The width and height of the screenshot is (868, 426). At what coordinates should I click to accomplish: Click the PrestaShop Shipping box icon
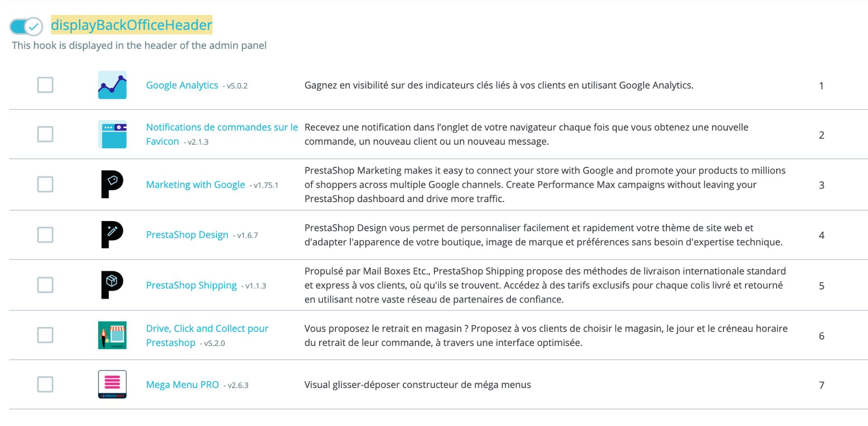(x=112, y=285)
